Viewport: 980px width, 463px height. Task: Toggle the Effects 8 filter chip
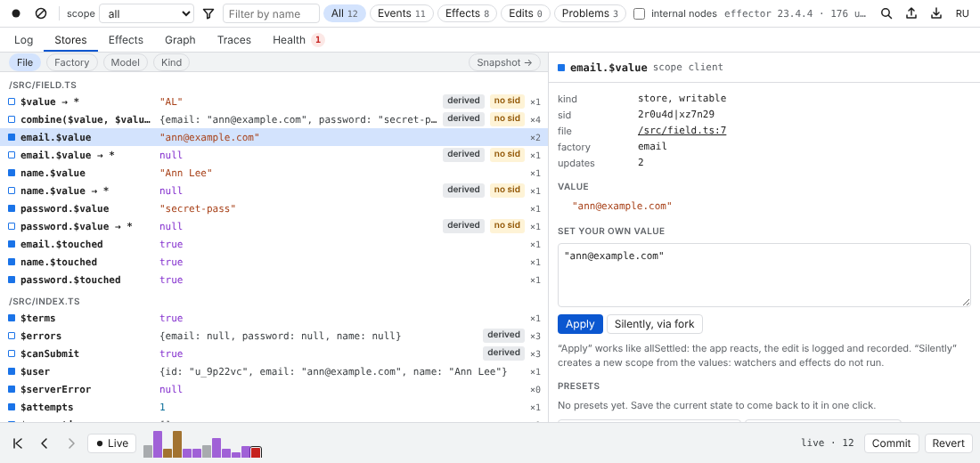click(x=467, y=13)
